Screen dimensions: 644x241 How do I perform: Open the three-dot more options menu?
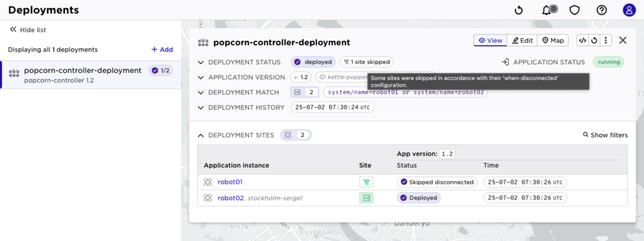point(606,40)
